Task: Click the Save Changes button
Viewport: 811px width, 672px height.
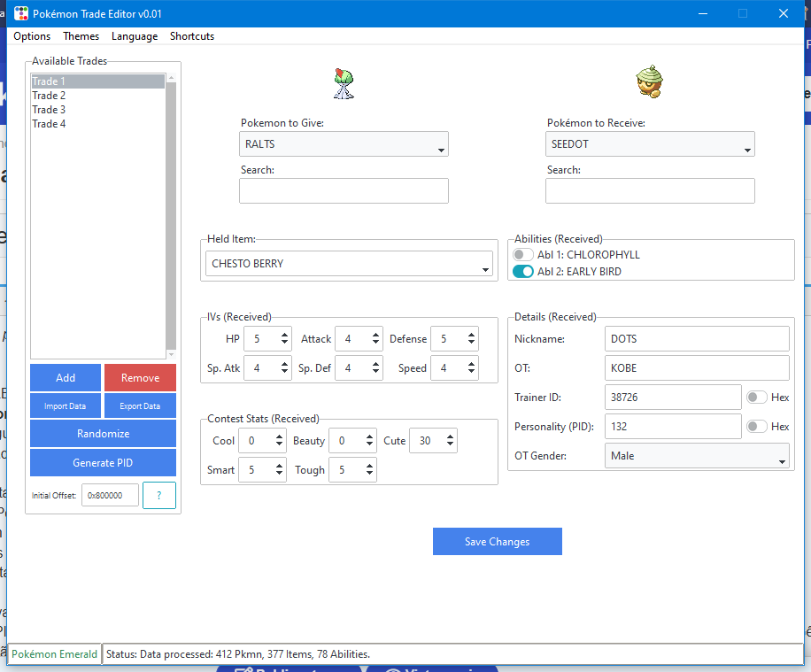Action: click(497, 542)
